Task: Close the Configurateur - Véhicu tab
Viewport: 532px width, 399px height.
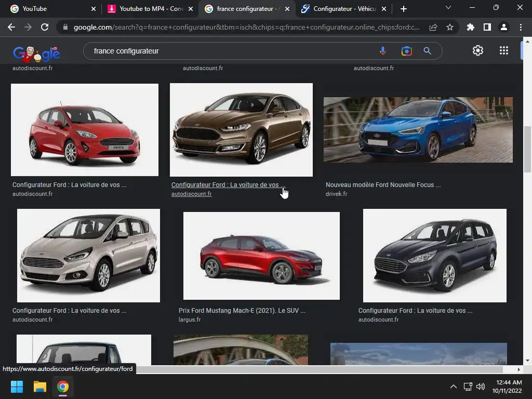Action: [384, 9]
